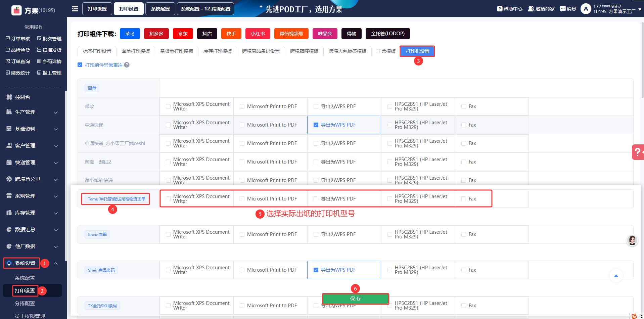Screen dimensions: 644x319
Task: Click the user avatar icon
Action: click(x=586, y=9)
